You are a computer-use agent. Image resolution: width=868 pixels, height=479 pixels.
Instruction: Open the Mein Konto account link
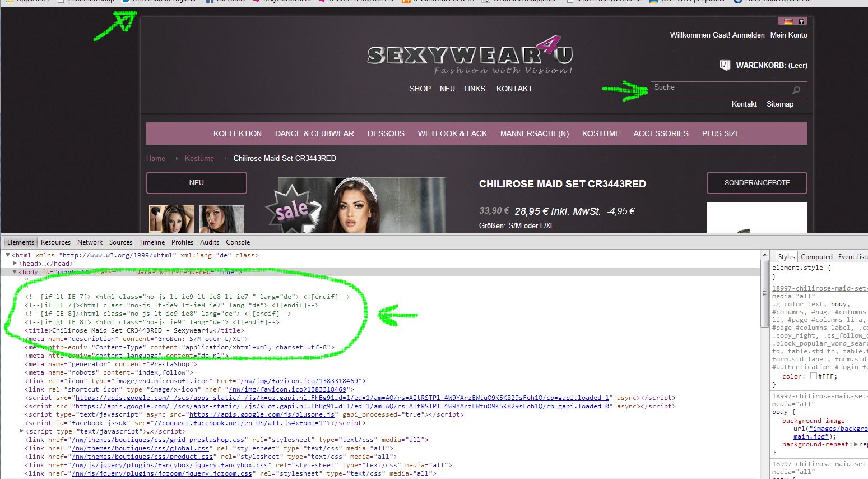[x=789, y=35]
